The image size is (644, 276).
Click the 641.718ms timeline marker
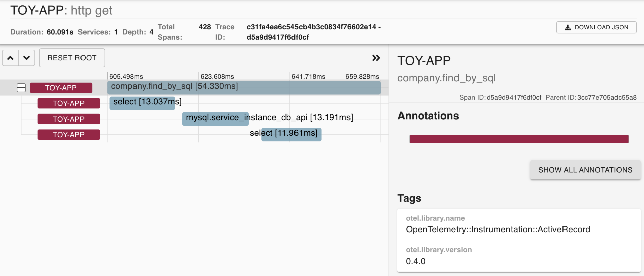click(308, 77)
